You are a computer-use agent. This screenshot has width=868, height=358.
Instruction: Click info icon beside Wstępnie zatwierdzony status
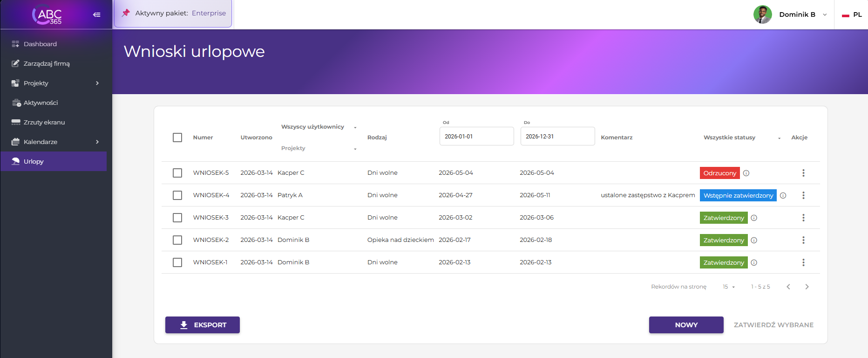pos(783,195)
